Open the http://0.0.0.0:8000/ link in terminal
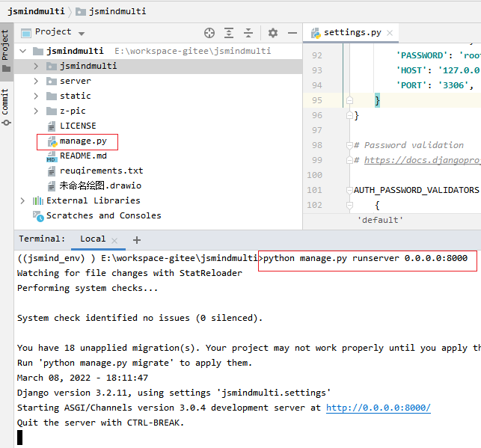Viewport: 481px width, 448px height. pyautogui.click(x=379, y=408)
